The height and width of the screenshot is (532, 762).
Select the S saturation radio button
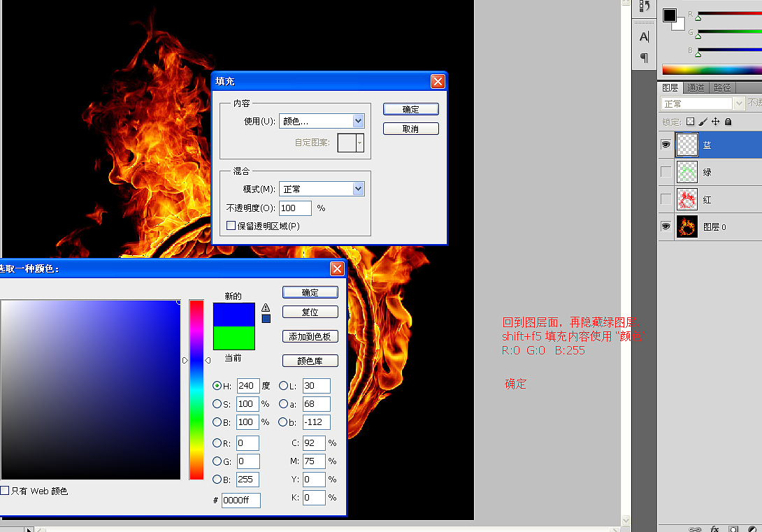pos(217,404)
